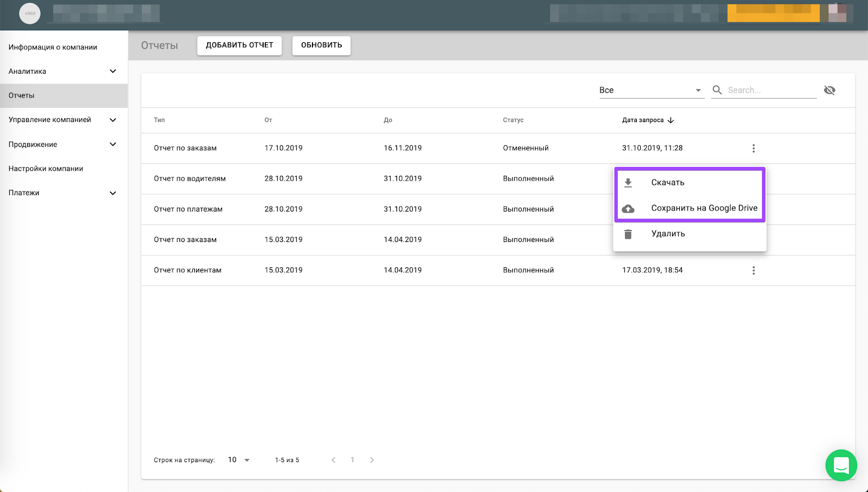Toggle sort by Дата запроса column
This screenshot has height=492, width=868.
click(648, 120)
